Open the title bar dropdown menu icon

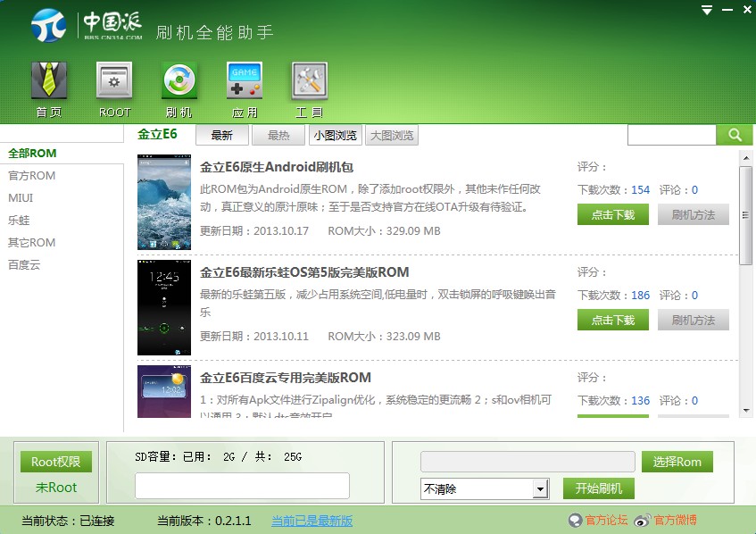click(707, 10)
